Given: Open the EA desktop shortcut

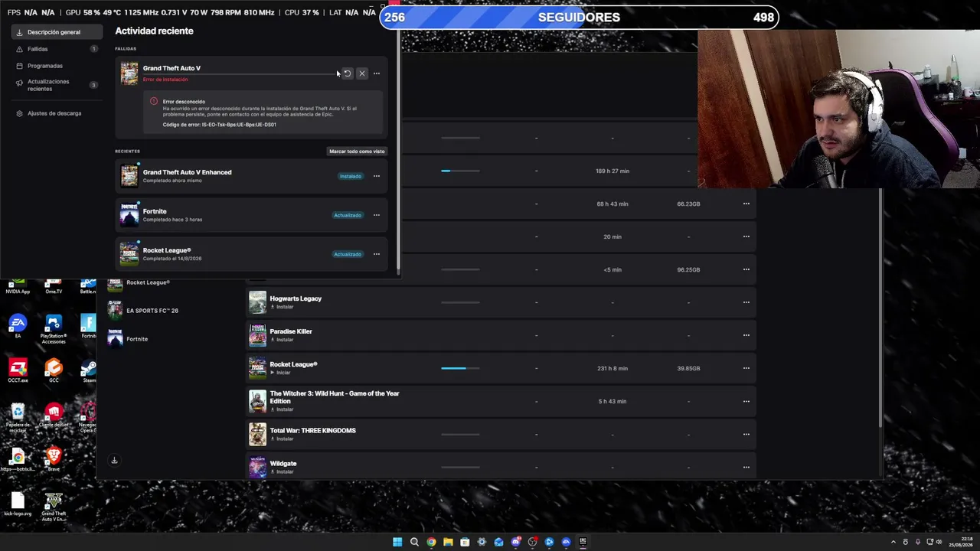Looking at the screenshot, I should 18,326.
